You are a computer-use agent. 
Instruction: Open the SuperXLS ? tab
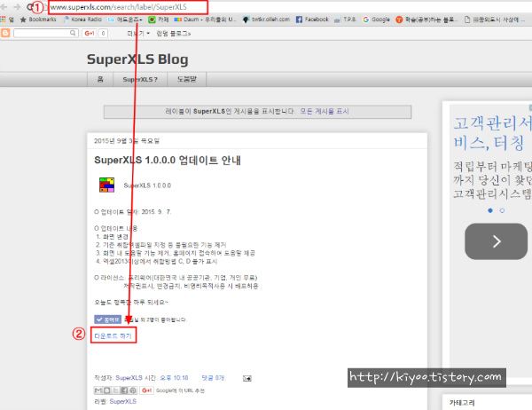(140, 79)
